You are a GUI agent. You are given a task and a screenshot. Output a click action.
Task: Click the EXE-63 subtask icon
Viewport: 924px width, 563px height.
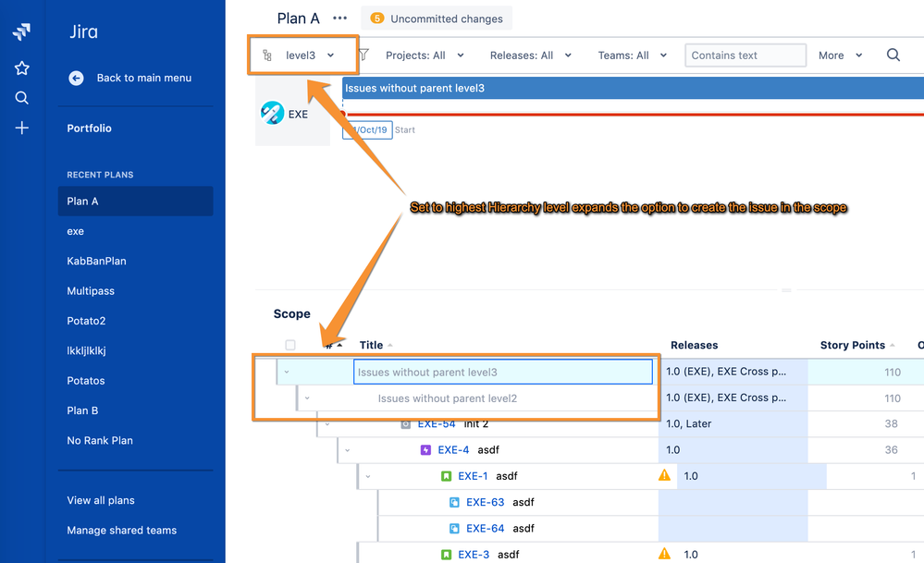(454, 502)
